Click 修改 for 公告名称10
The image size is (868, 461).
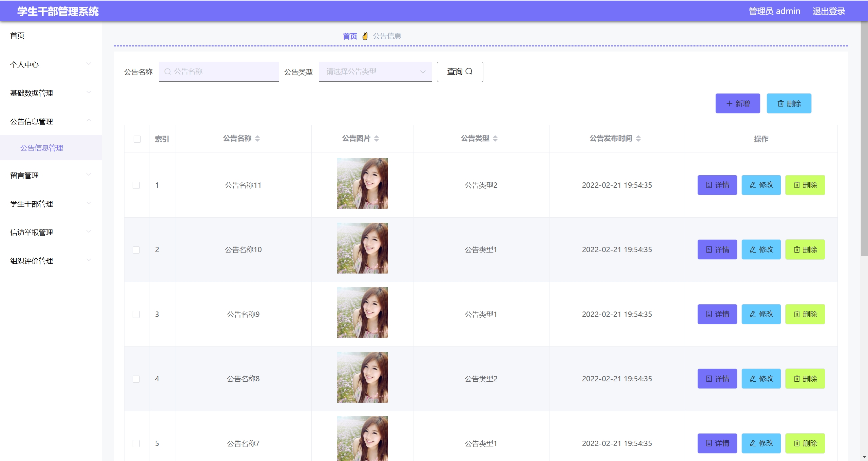coord(761,249)
